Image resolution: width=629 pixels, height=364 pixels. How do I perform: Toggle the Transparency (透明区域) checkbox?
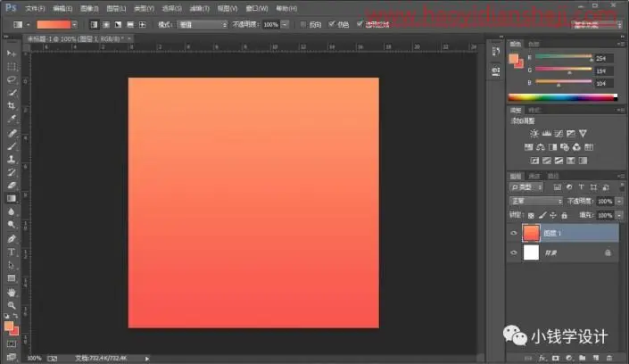click(359, 24)
